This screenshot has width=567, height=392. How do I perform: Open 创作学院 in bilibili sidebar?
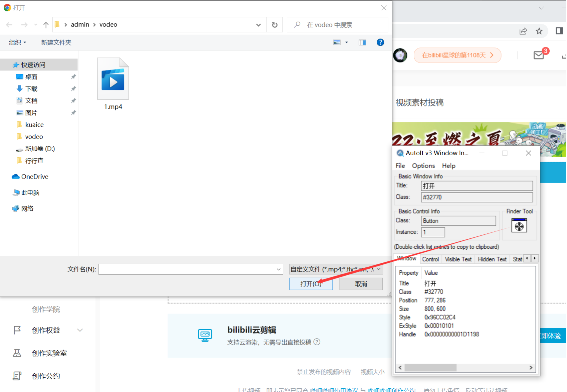46,309
